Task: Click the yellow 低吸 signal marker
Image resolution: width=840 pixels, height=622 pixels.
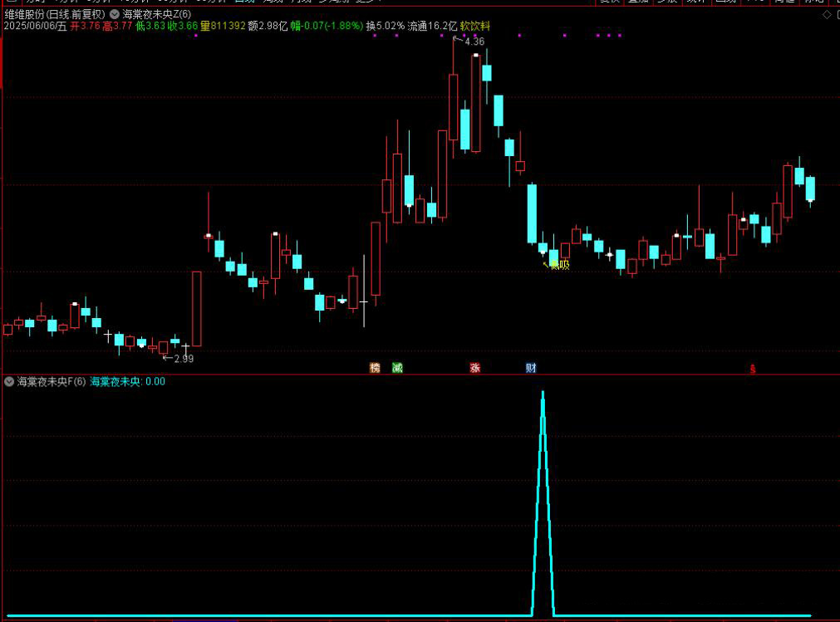Action: pyautogui.click(x=559, y=265)
